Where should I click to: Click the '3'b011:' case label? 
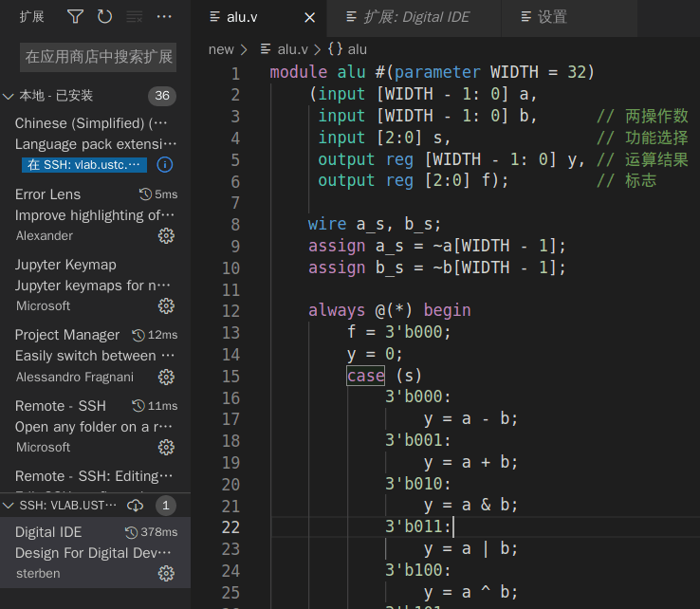tap(418, 526)
